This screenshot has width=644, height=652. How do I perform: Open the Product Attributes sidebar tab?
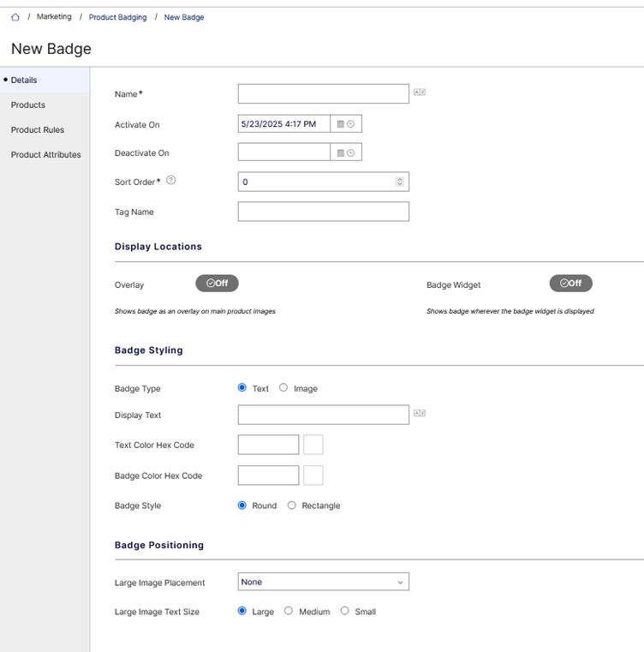(46, 155)
